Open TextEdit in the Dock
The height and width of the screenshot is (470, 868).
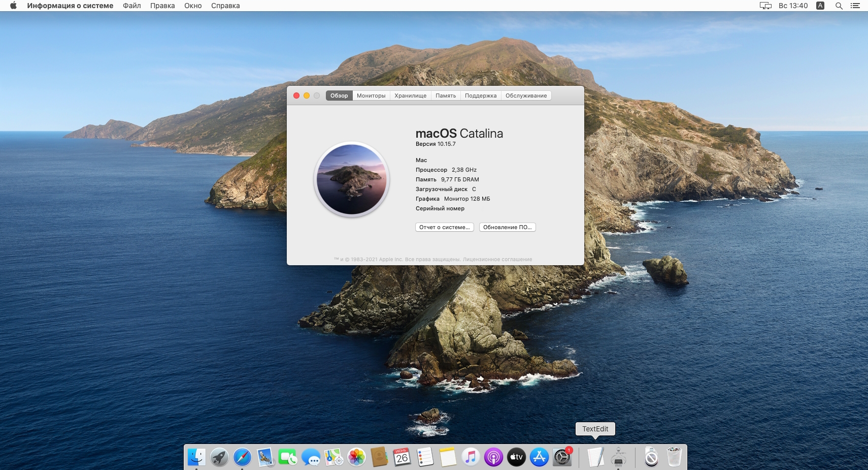coord(595,457)
